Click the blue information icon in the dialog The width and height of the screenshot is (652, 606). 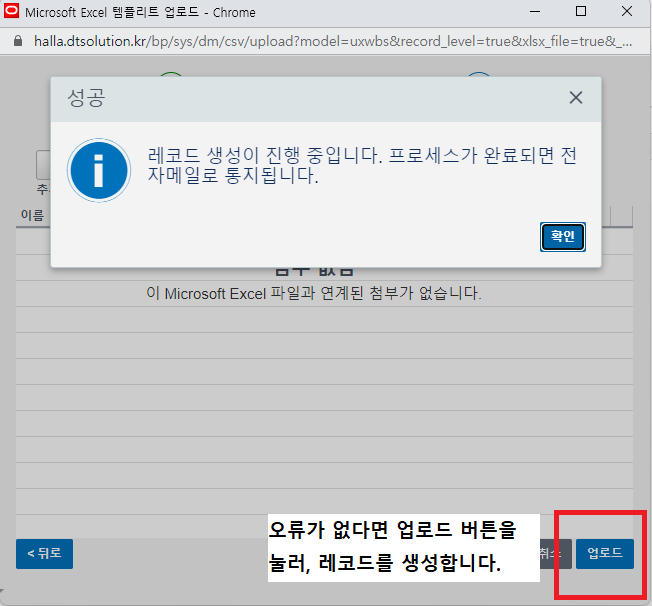(98, 171)
